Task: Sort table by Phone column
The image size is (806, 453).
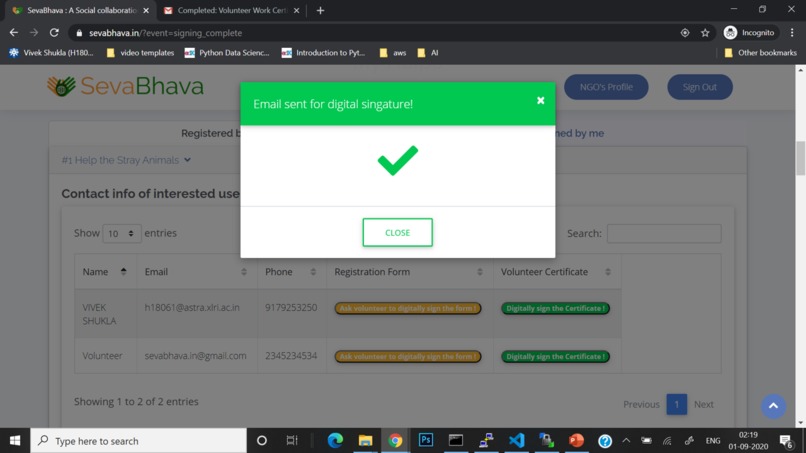Action: click(291, 271)
